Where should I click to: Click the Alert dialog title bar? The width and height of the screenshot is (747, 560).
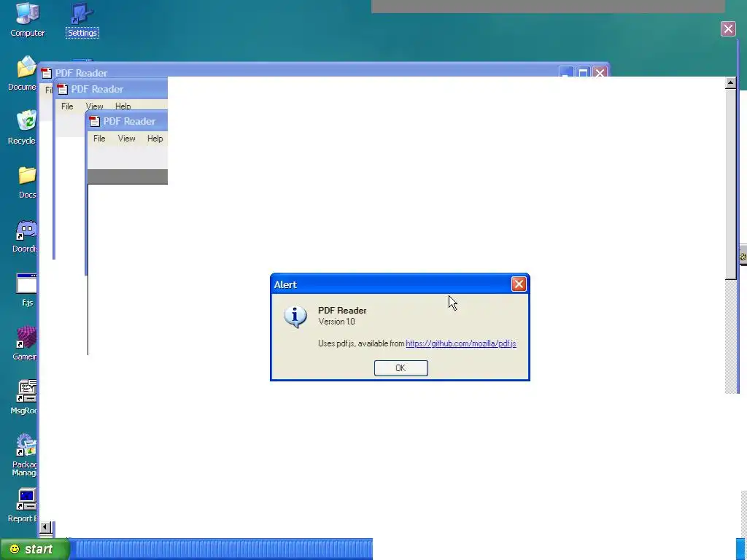pos(400,284)
